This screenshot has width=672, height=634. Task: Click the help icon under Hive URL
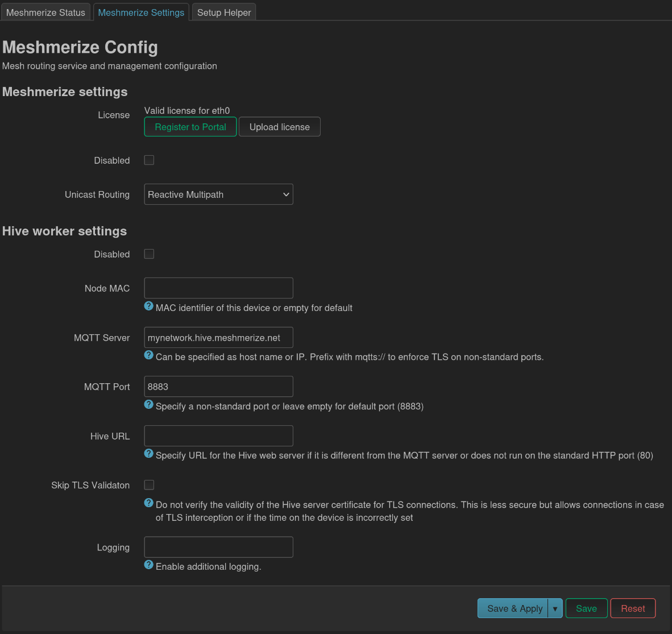(148, 453)
